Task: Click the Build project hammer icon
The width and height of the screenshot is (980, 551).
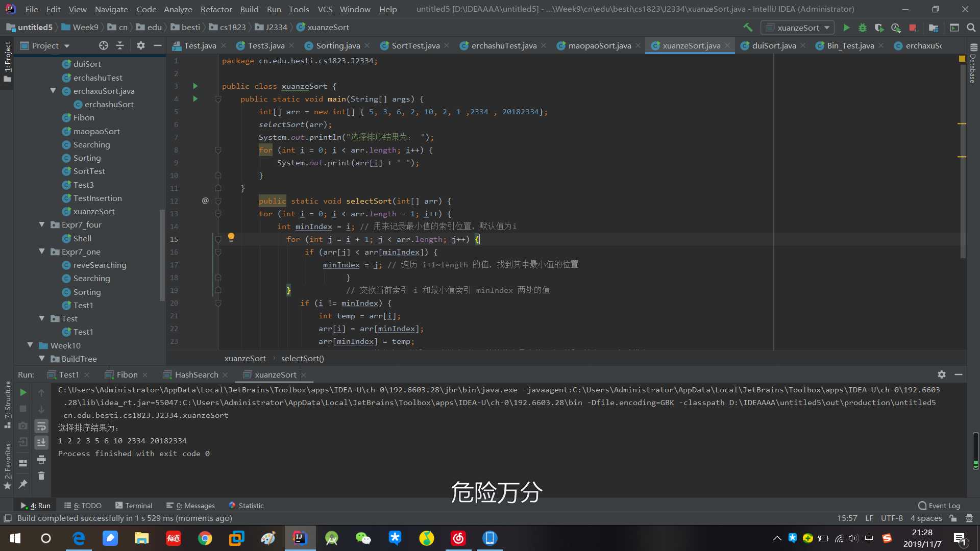Action: click(748, 28)
